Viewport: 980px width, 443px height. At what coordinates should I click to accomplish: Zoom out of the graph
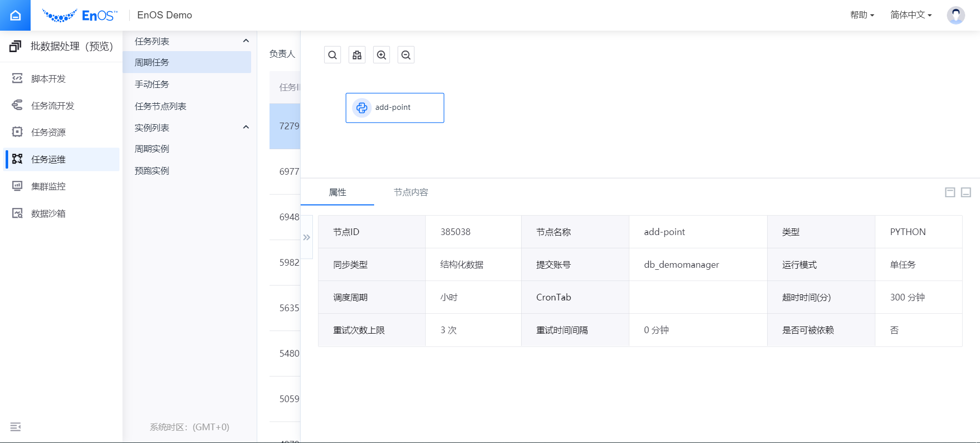[406, 55]
